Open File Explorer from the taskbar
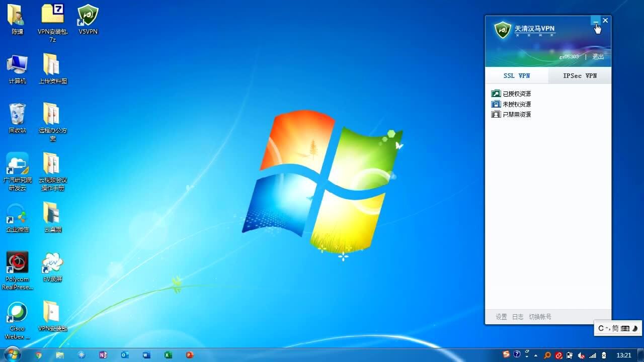The height and width of the screenshot is (362, 644). (60, 355)
